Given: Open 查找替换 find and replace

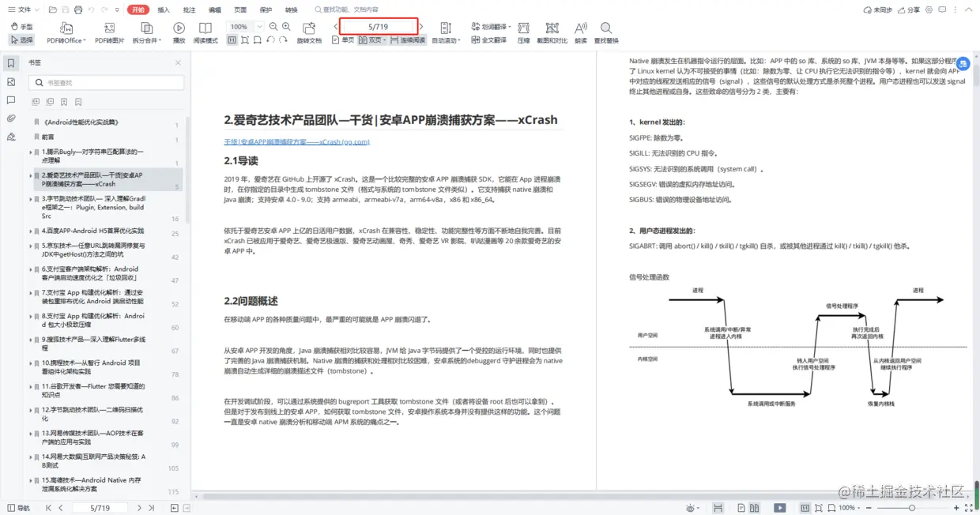Looking at the screenshot, I should [x=606, y=33].
